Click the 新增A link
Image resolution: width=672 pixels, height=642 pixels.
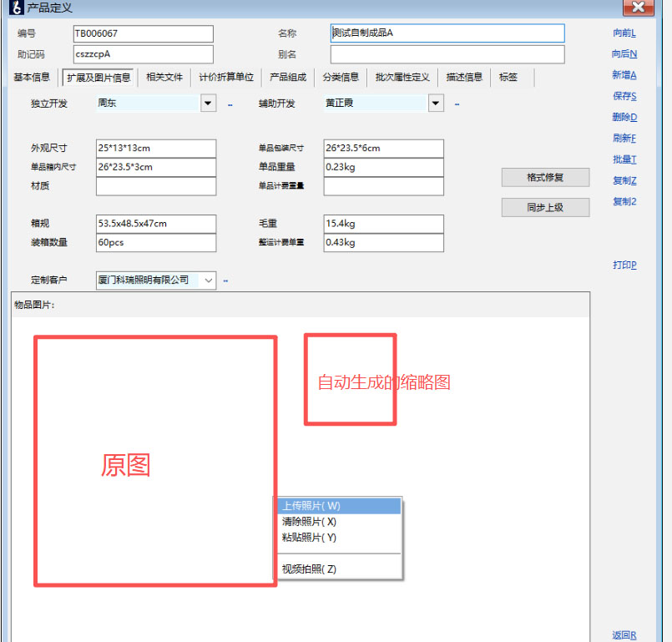(x=624, y=75)
